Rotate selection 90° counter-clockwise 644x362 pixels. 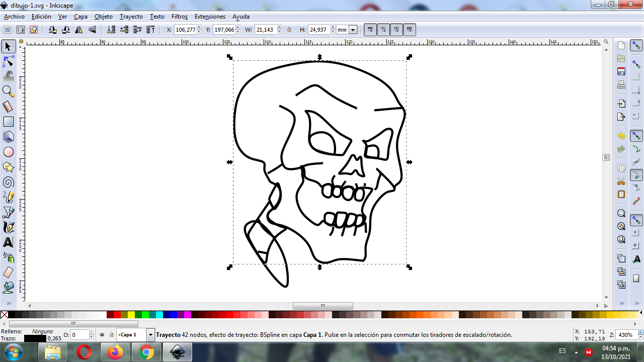[x=53, y=30]
